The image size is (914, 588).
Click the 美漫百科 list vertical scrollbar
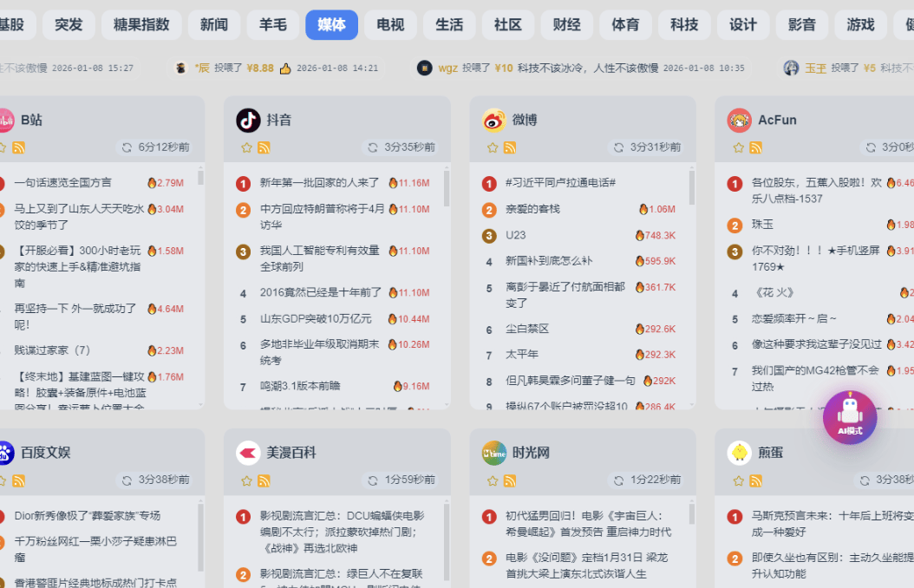(447, 542)
